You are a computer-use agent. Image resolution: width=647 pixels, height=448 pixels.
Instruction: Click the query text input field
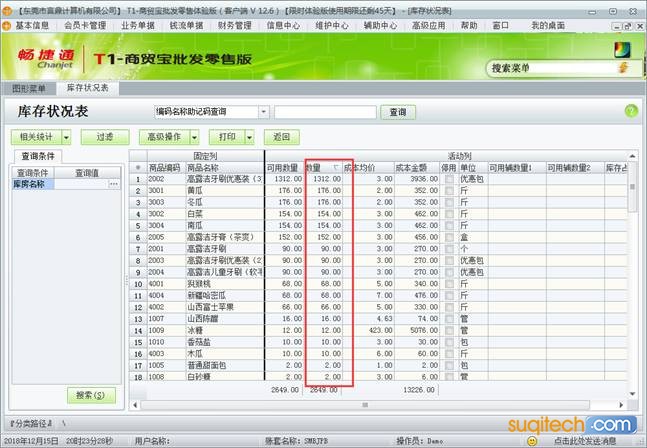click(x=325, y=112)
